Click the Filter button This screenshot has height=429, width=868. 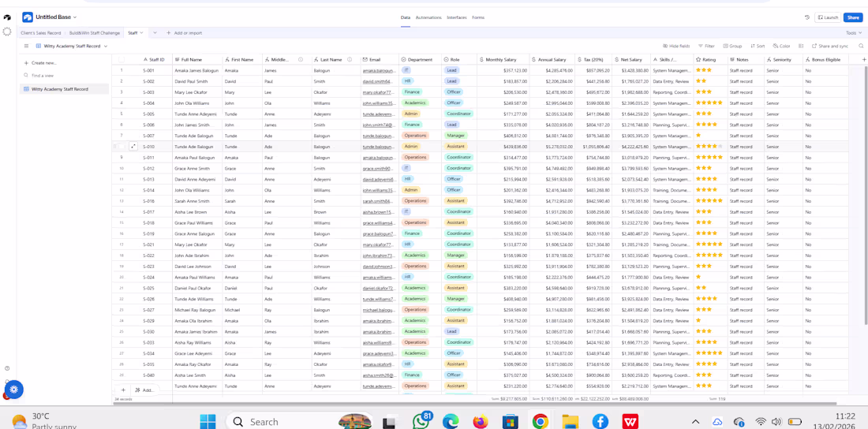pyautogui.click(x=706, y=46)
